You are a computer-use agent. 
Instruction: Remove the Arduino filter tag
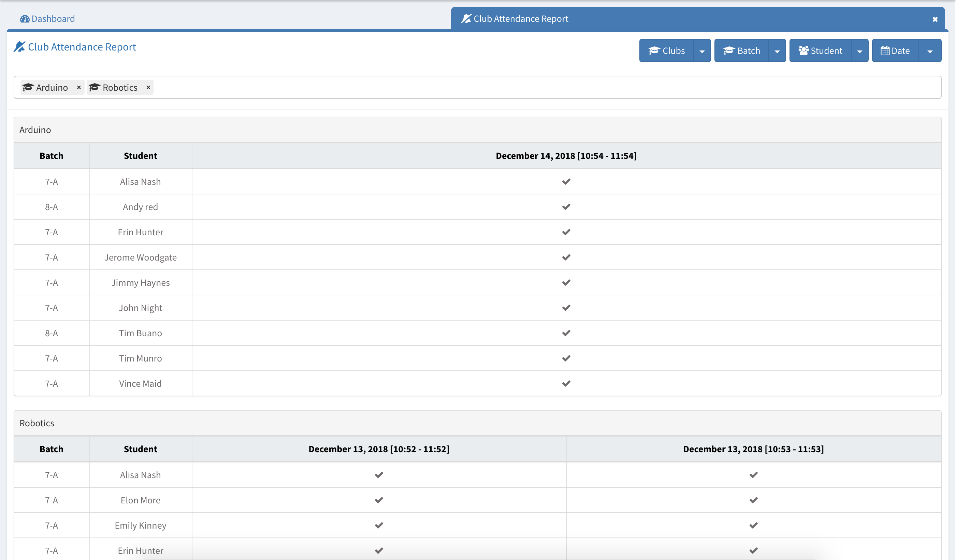79,87
